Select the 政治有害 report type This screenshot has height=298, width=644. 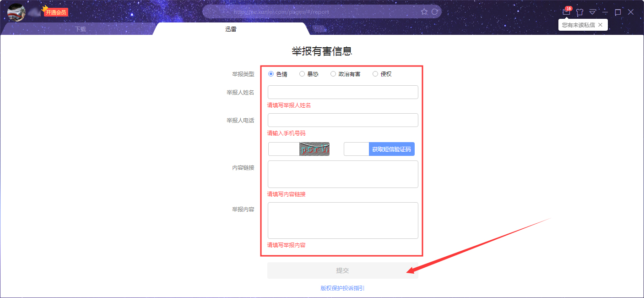point(333,73)
